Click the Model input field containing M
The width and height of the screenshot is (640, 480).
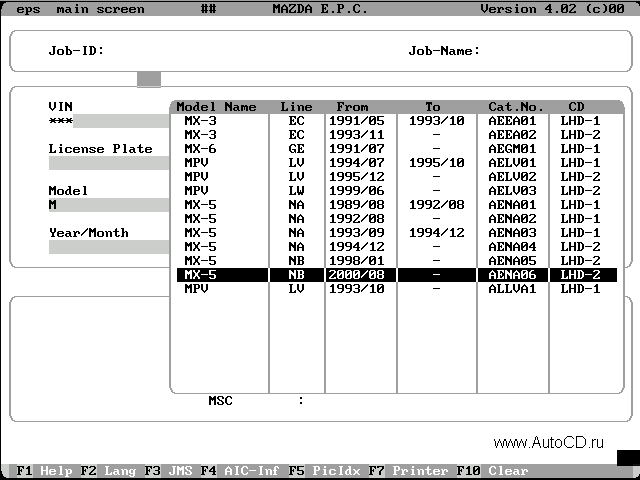point(109,205)
